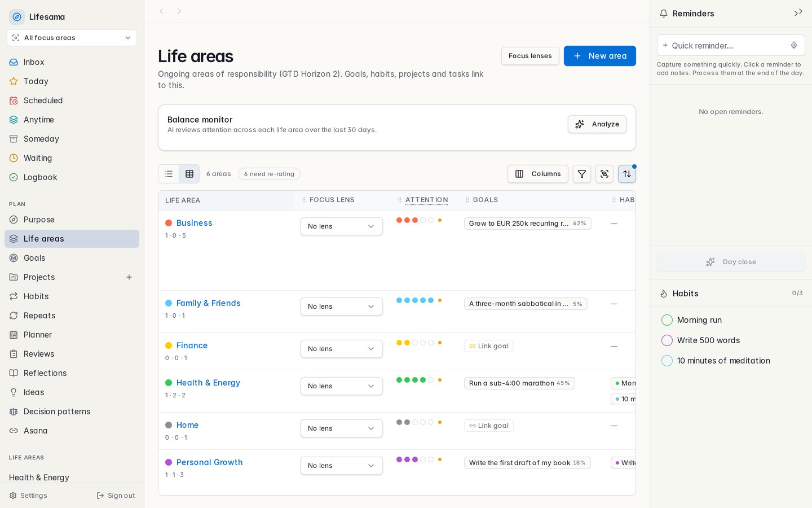Screen dimensions: 812x508
Task: Open Decision patterns in sidebar
Action: click(x=72, y=411)
